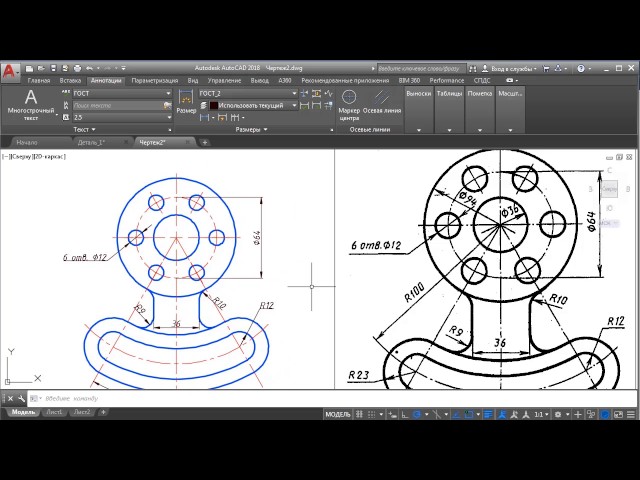Click the Multiline Text (Многострочный текст) tool
This screenshot has height=480, width=640.
click(29, 102)
